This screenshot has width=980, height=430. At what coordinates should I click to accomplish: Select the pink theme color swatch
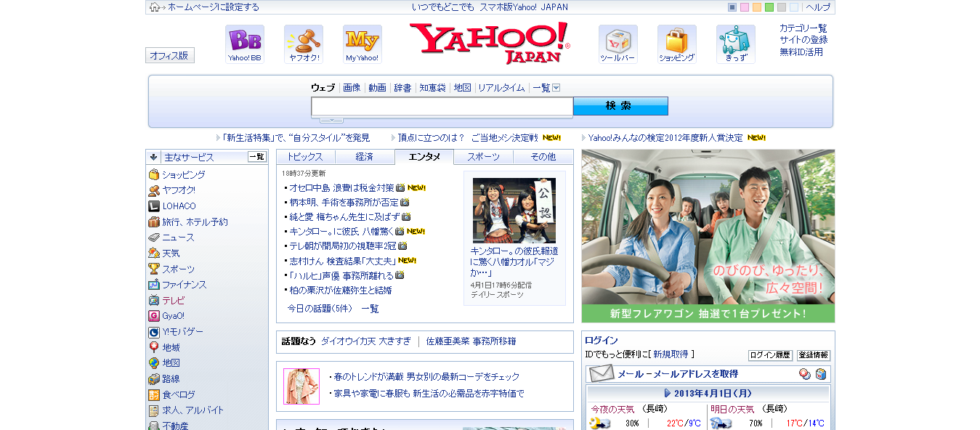coord(745,7)
